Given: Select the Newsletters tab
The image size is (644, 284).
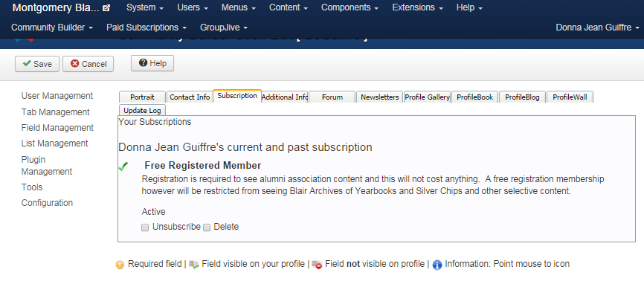Looking at the screenshot, I should click(380, 97).
